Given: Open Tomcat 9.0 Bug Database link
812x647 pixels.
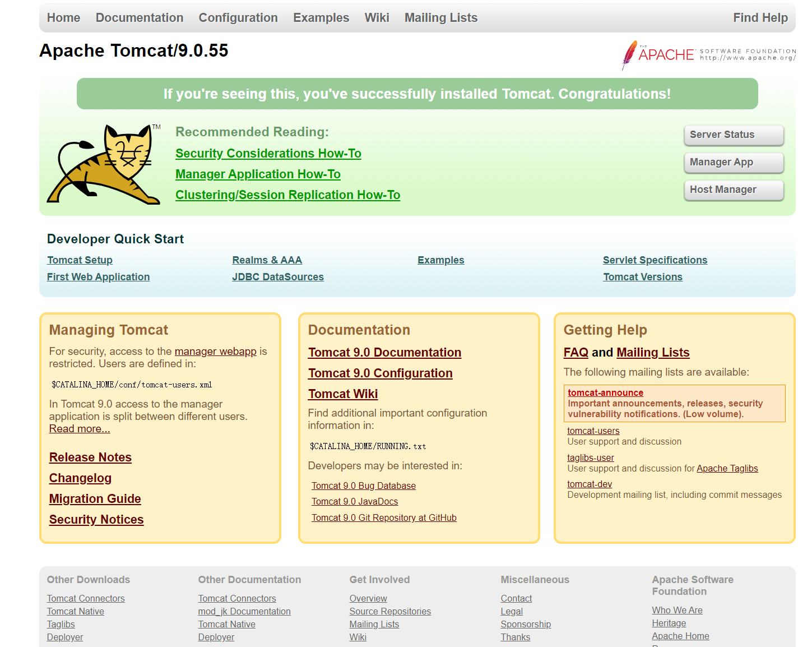Looking at the screenshot, I should (364, 486).
